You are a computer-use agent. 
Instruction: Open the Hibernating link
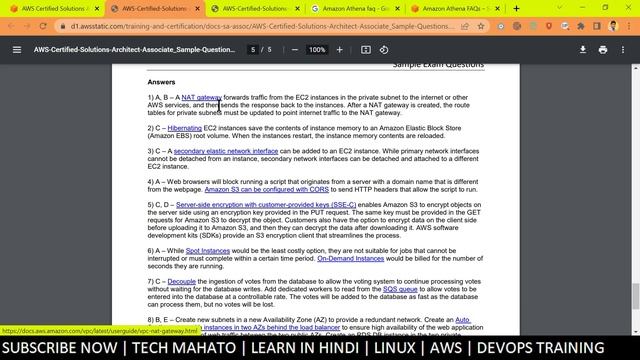coord(184,128)
